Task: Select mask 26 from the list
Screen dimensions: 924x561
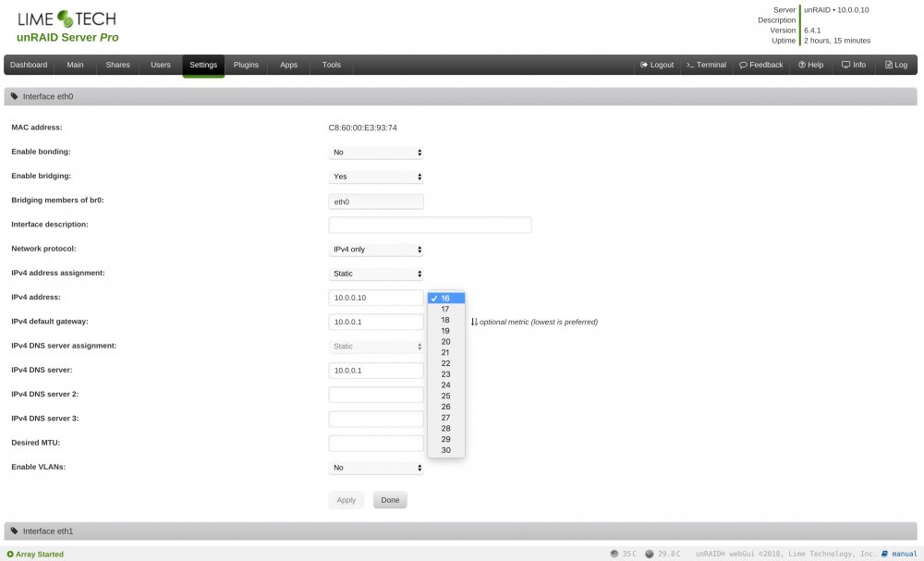Action: click(446, 407)
